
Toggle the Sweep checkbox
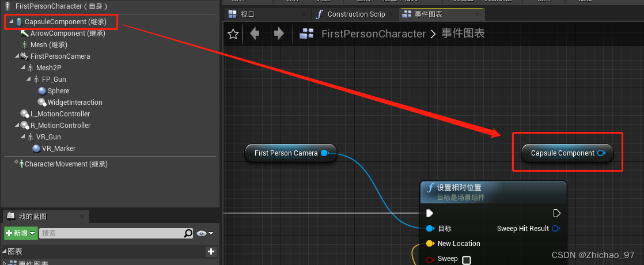pos(466,260)
